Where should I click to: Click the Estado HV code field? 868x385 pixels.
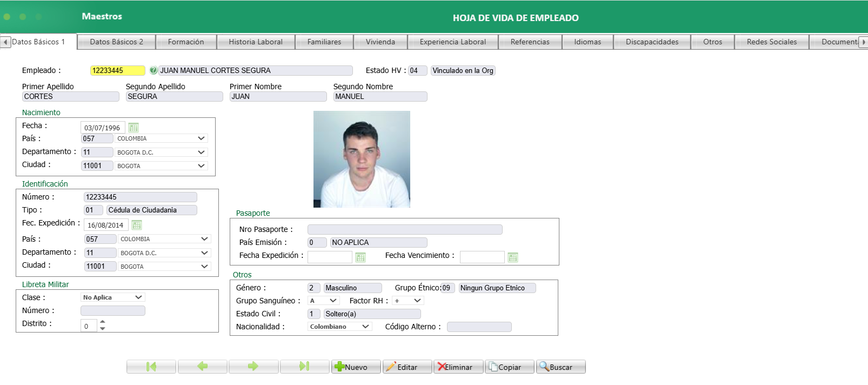(418, 70)
